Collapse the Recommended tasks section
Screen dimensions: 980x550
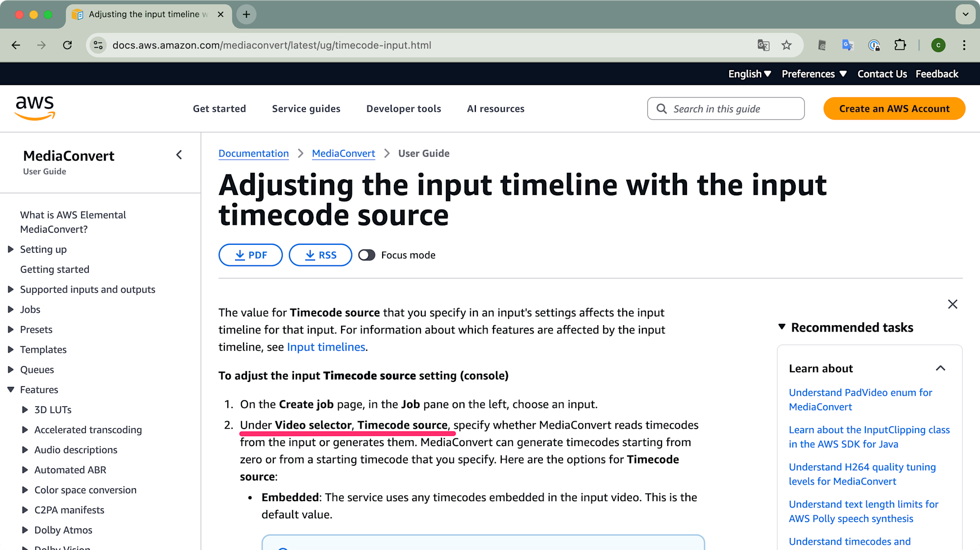(782, 327)
